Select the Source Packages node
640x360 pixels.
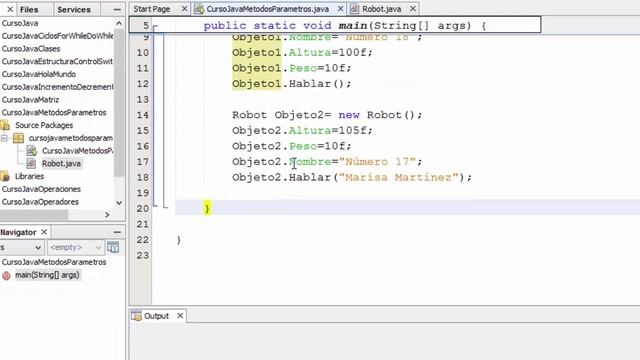click(44, 125)
